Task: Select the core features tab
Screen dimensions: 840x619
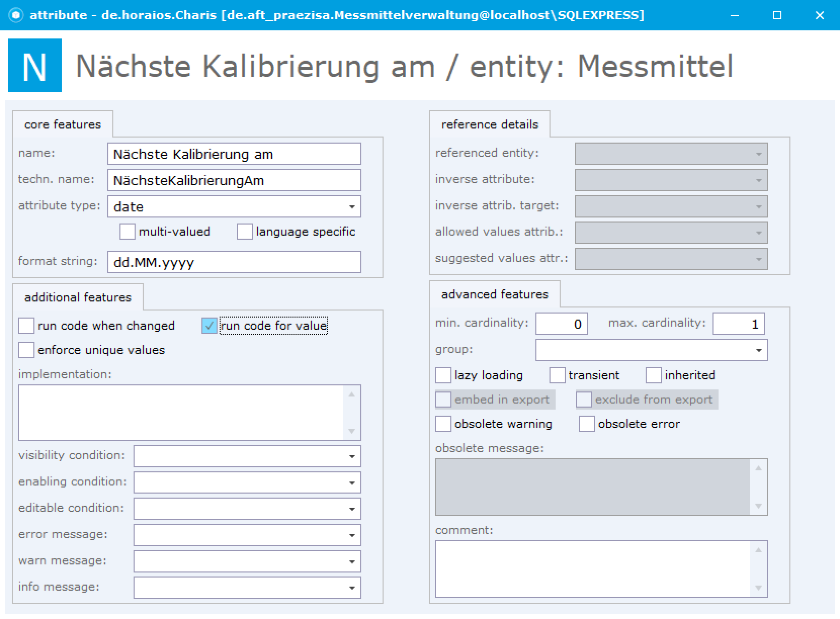Action: [x=63, y=124]
